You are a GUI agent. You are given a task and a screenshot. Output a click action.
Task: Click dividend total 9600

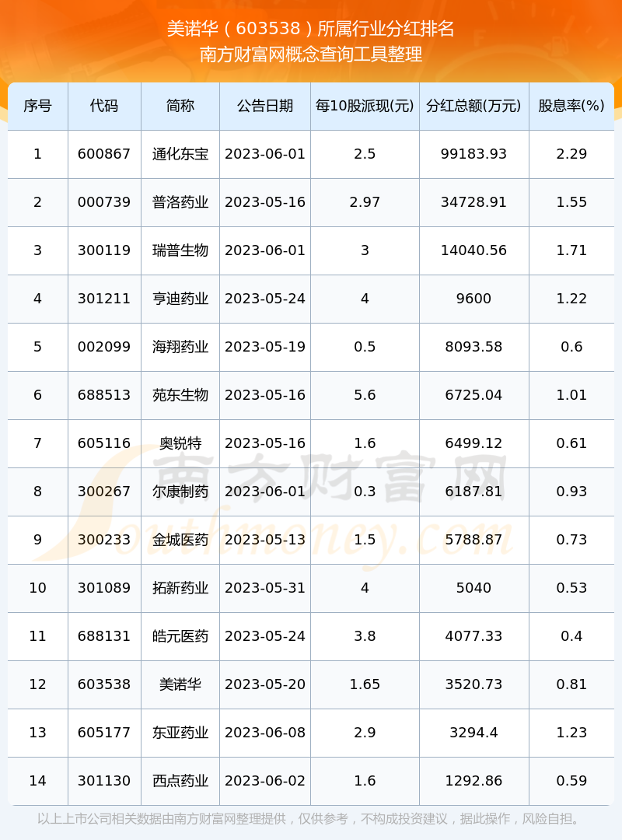[x=473, y=299]
